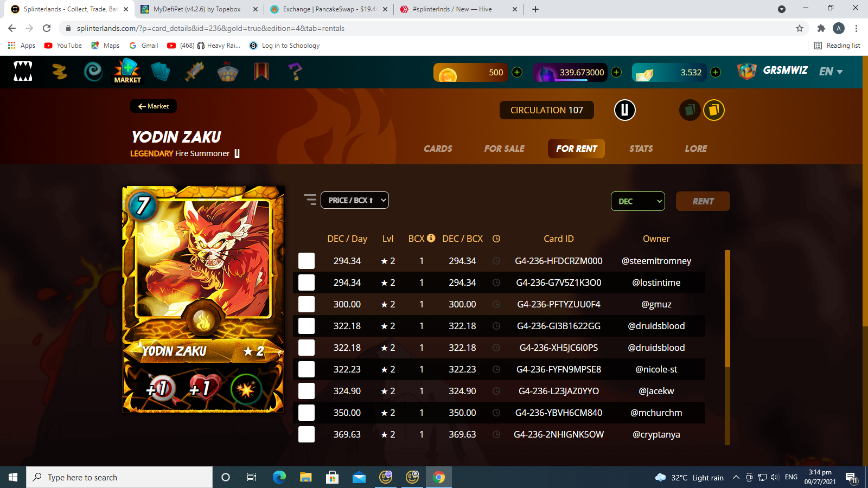Click the sort lines icon beside Price/BCX
868x488 pixels.
pos(310,200)
